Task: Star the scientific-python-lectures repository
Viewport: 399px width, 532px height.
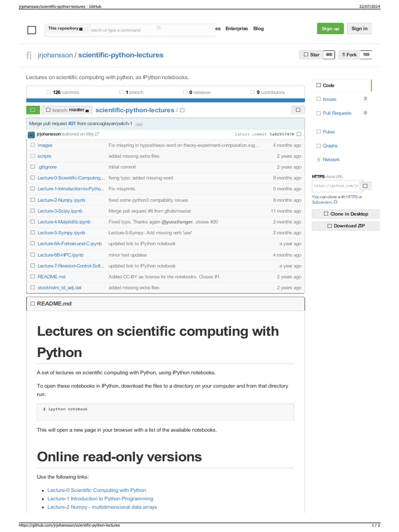Action: 312,55
